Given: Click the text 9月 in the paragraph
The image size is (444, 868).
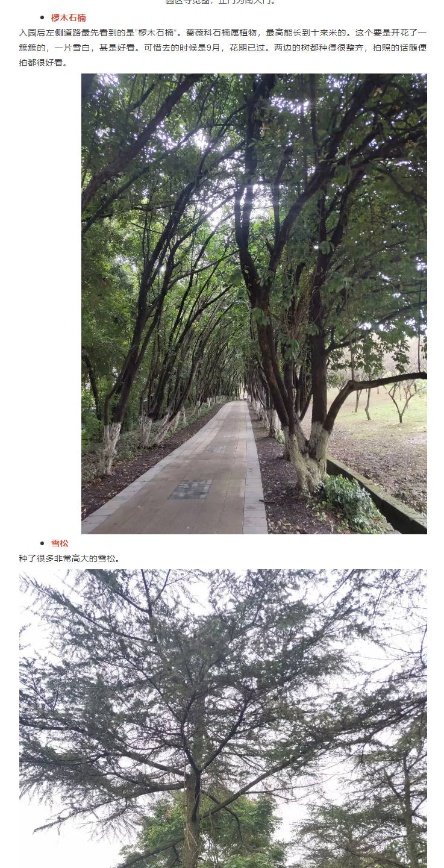Looking at the screenshot, I should tap(212, 48).
